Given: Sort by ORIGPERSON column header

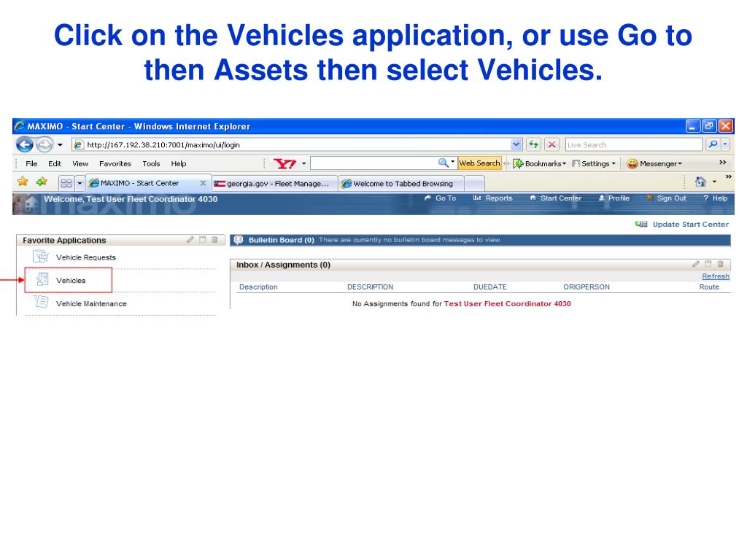Looking at the screenshot, I should pos(587,287).
